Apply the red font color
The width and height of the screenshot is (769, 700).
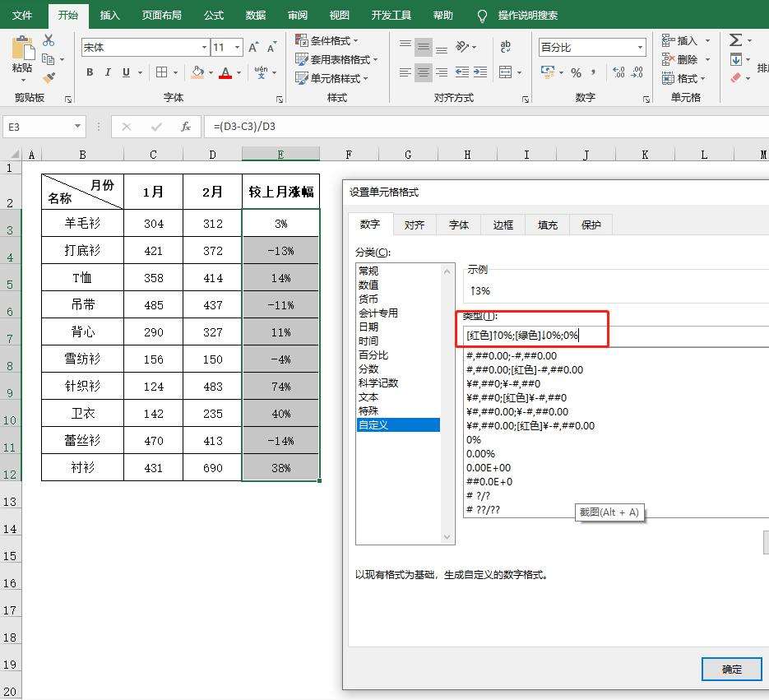click(225, 72)
